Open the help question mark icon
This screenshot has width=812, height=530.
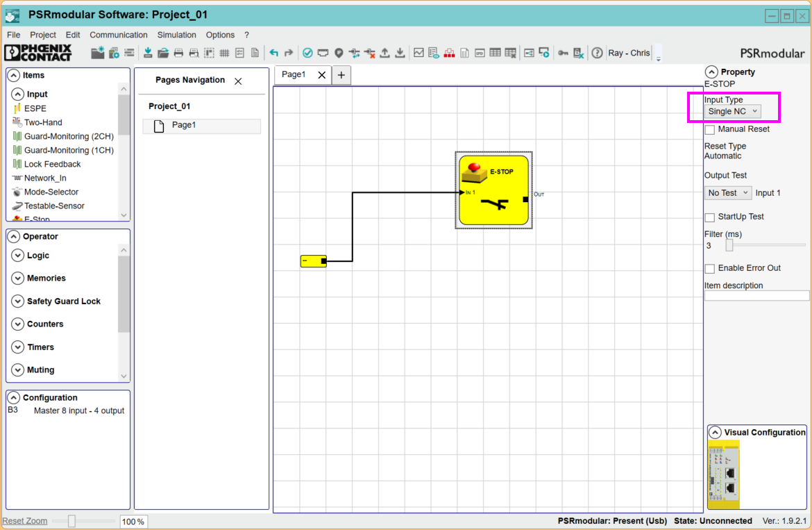coord(597,52)
